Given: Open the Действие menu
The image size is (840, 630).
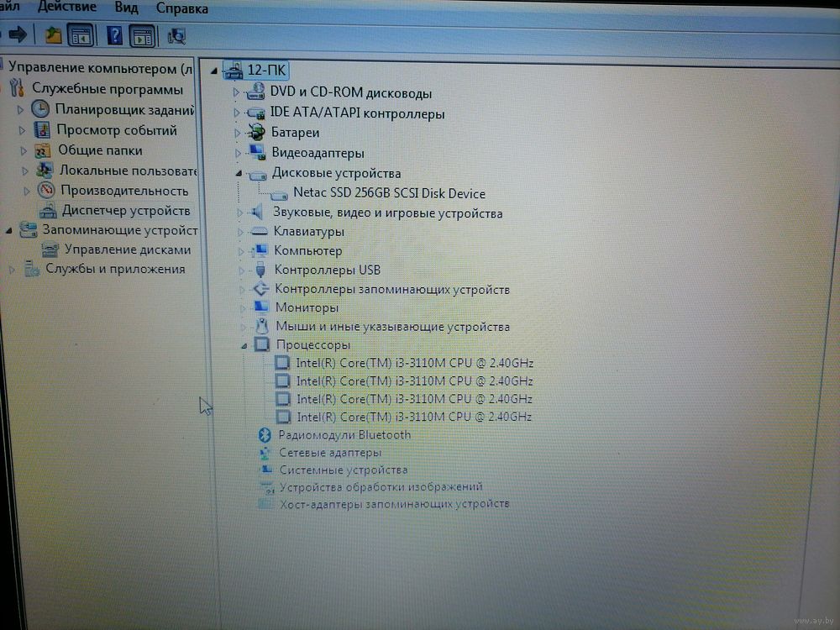Looking at the screenshot, I should click(x=67, y=7).
